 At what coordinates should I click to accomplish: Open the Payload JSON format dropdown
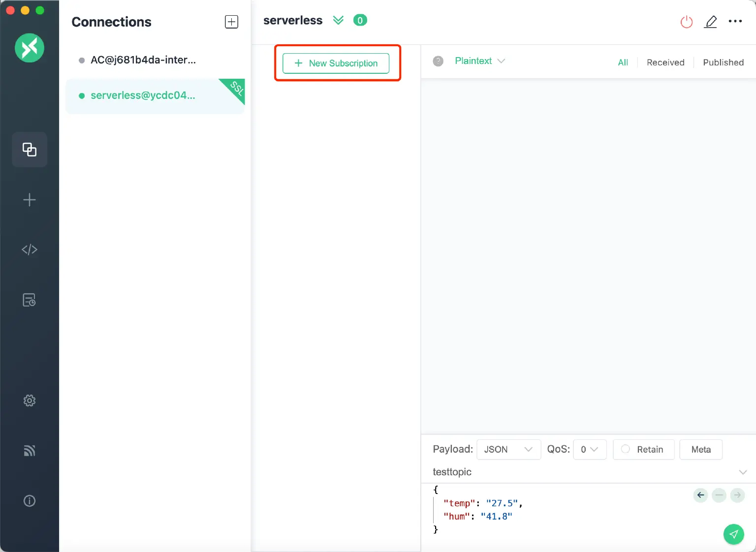click(508, 449)
